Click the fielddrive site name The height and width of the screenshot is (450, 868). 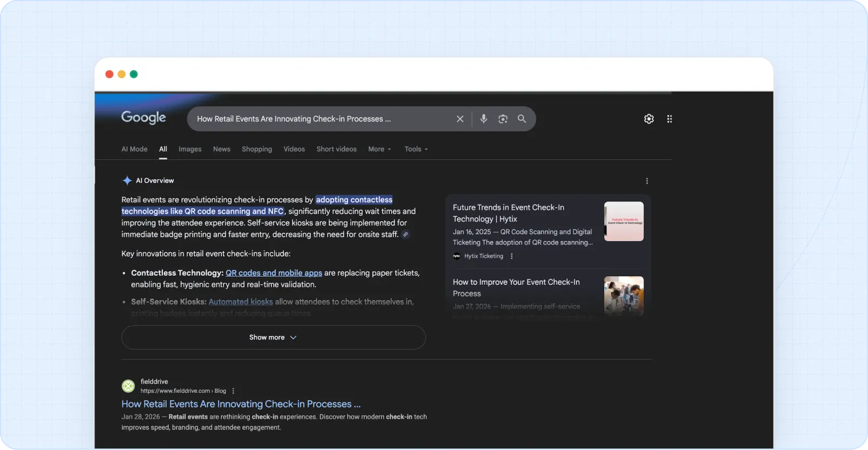(x=154, y=381)
